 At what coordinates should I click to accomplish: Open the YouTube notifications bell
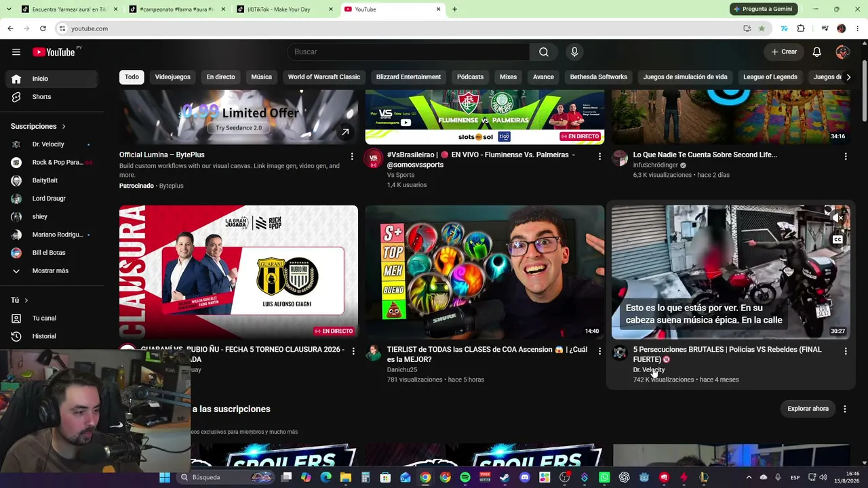(817, 52)
